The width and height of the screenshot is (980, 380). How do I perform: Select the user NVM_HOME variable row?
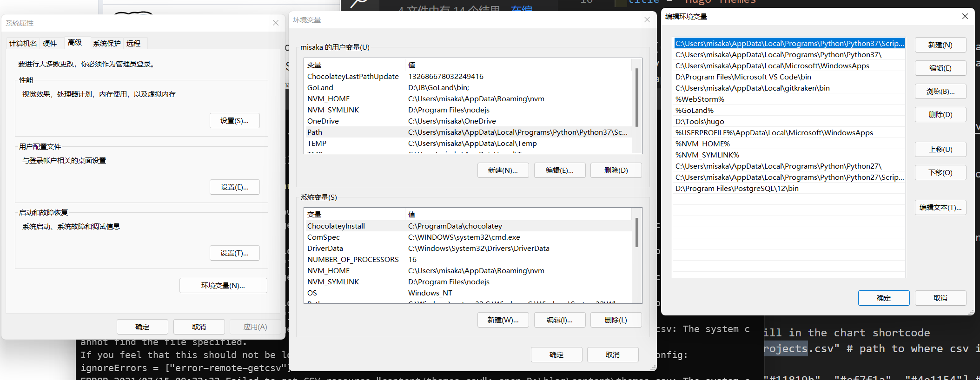(468, 99)
